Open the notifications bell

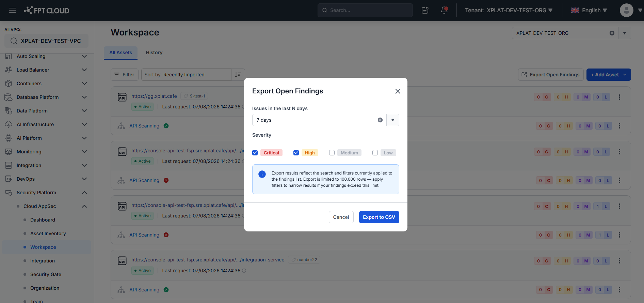click(444, 10)
